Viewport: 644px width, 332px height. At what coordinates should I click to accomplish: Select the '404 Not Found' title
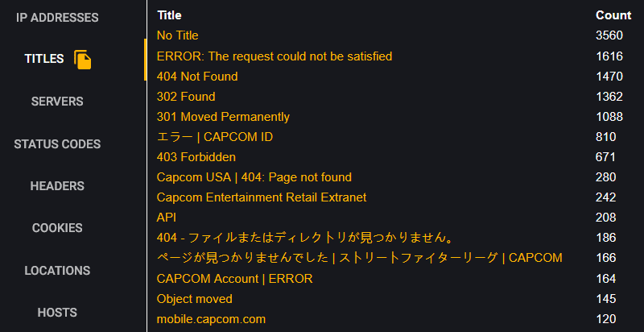tap(197, 77)
